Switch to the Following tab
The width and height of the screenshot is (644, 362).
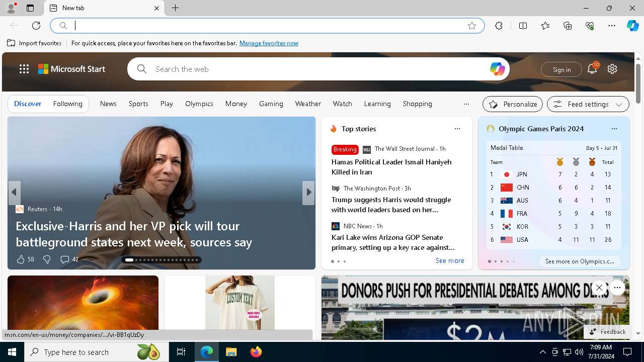pyautogui.click(x=68, y=104)
